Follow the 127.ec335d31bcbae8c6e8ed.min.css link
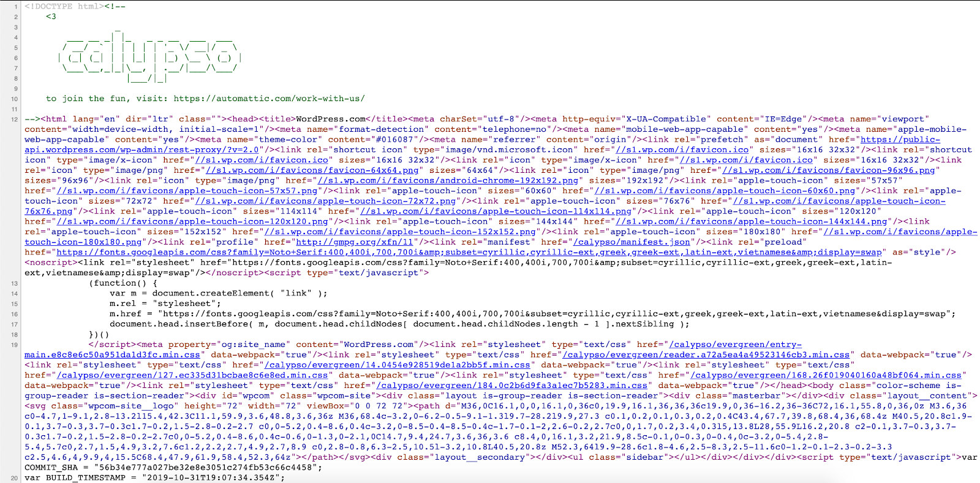 [192, 375]
